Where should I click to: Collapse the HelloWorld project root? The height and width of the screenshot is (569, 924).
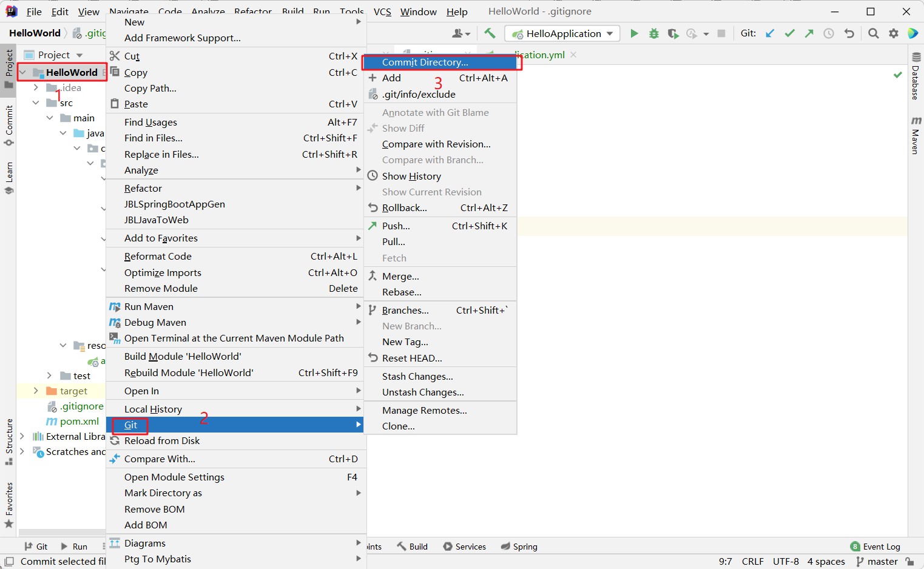22,73
